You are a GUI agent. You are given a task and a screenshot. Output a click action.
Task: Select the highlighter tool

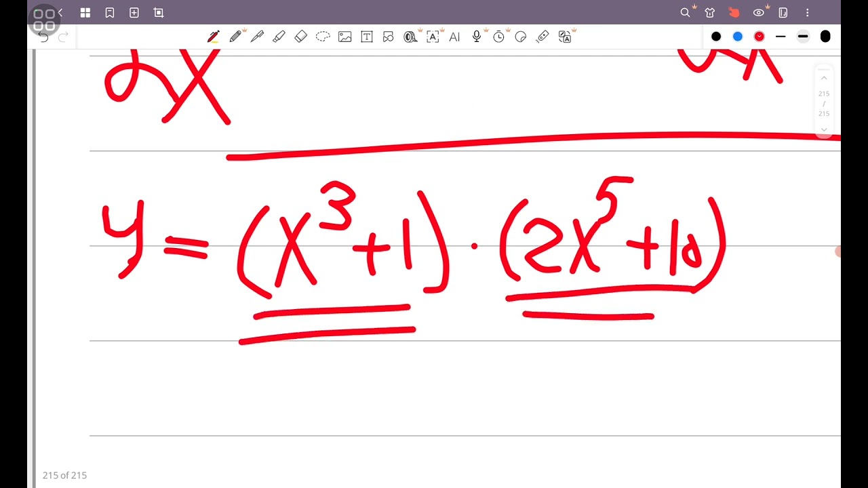point(279,37)
